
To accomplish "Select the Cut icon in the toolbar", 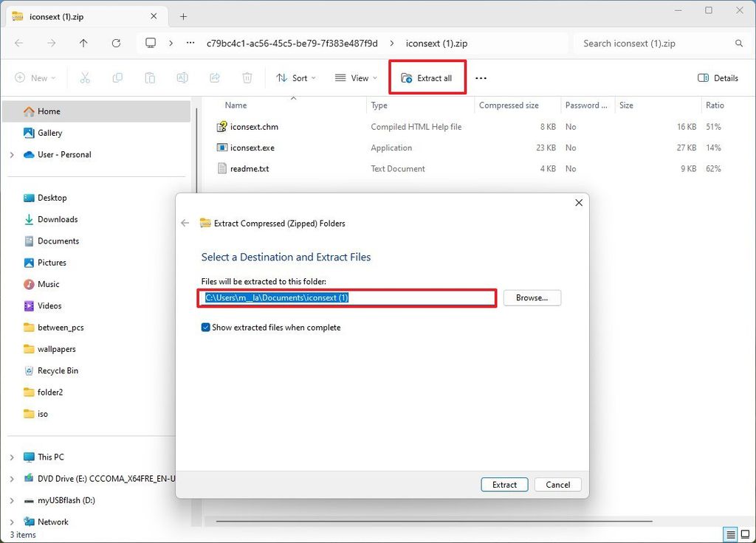I will click(86, 77).
